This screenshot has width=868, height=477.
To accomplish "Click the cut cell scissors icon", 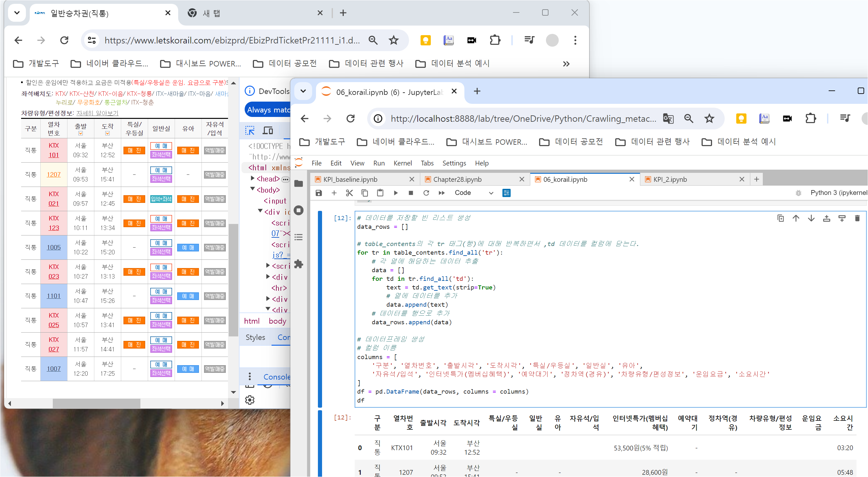I will pyautogui.click(x=349, y=193).
